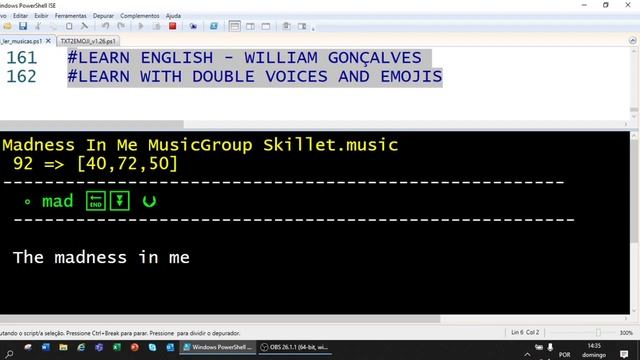The height and width of the screenshot is (360, 640).
Task: Open Excel from the taskbar
Action: point(117,347)
